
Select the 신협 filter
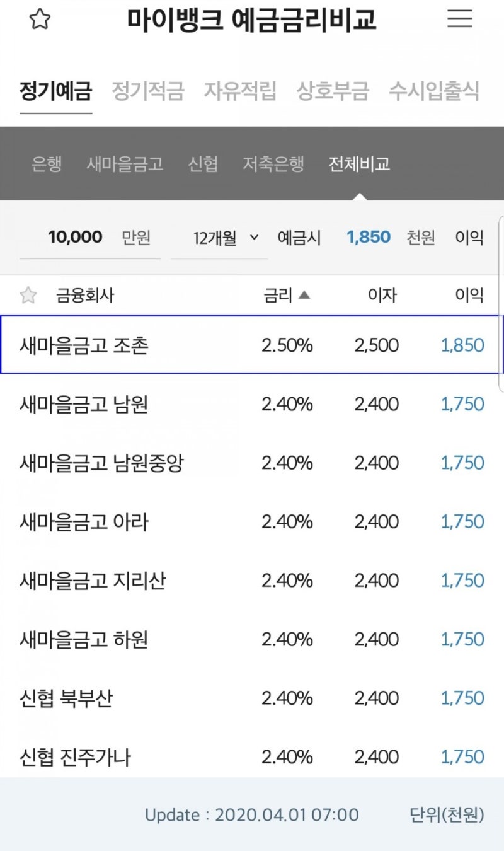(x=203, y=164)
